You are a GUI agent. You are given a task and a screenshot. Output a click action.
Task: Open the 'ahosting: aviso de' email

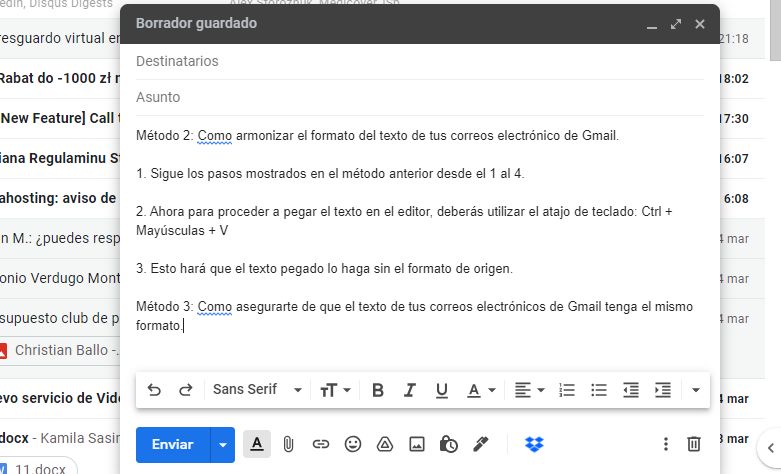60,198
